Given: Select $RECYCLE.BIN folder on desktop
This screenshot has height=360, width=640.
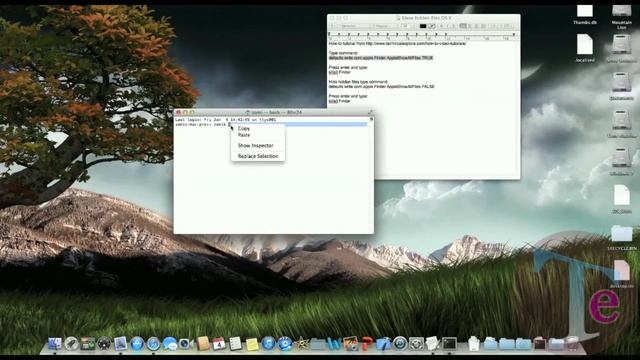Looking at the screenshot, I should (622, 238).
